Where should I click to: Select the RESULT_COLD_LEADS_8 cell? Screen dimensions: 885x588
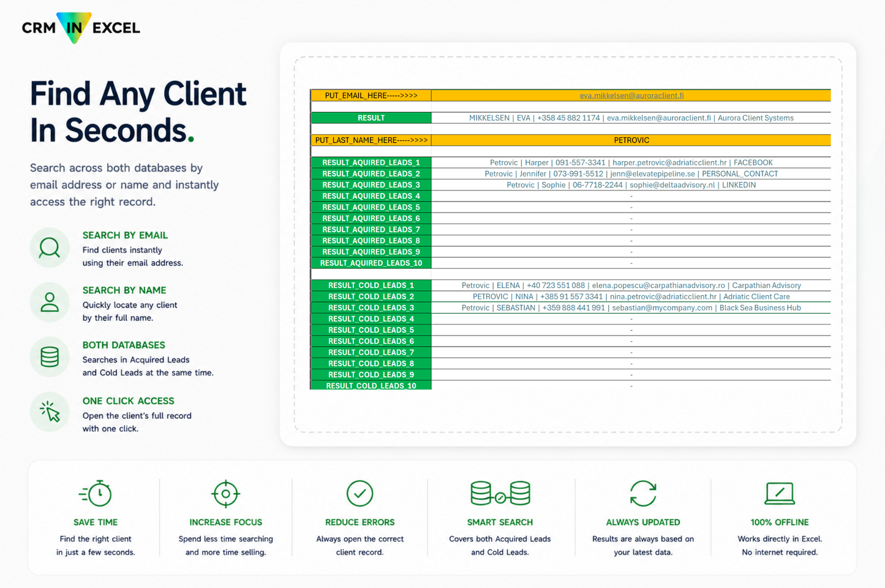[x=371, y=363]
